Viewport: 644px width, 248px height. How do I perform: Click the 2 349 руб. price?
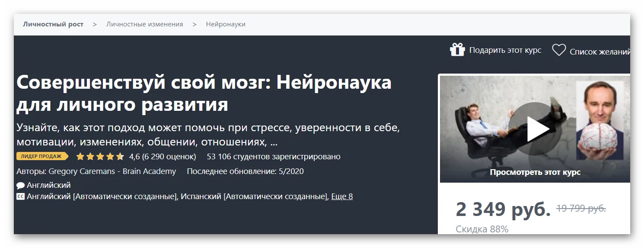click(x=503, y=210)
